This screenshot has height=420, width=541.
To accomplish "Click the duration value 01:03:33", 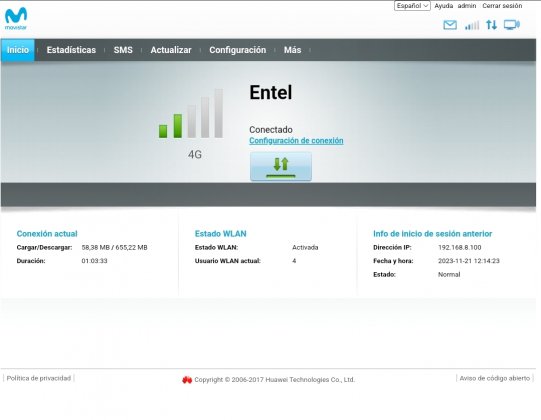I will coord(94,261).
